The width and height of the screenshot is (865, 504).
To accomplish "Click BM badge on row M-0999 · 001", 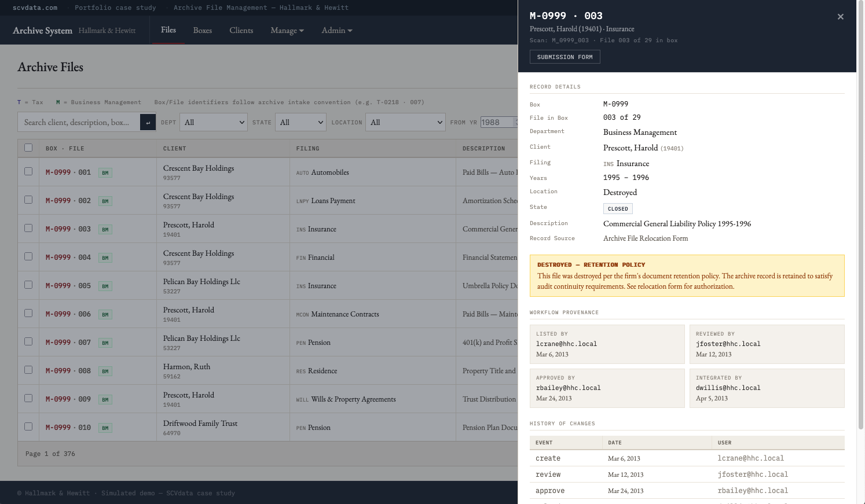I will pyautogui.click(x=105, y=172).
